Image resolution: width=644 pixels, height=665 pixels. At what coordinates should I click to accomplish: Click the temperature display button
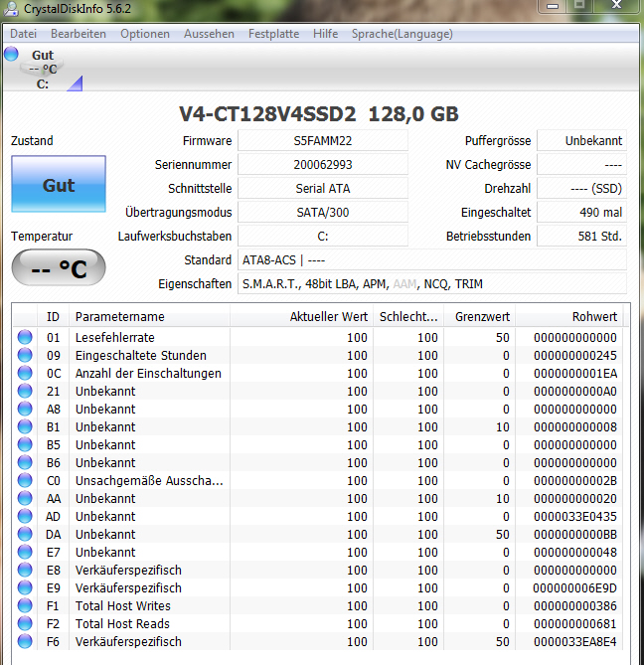[59, 268]
